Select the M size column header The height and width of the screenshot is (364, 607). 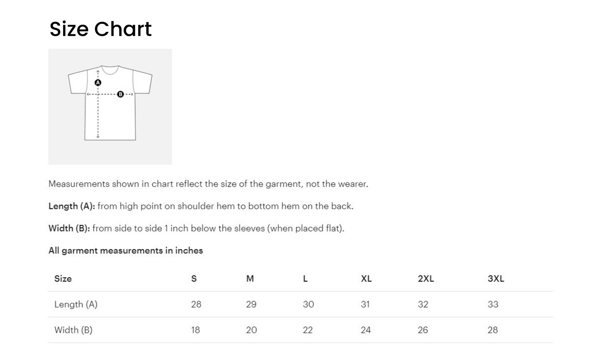point(250,279)
